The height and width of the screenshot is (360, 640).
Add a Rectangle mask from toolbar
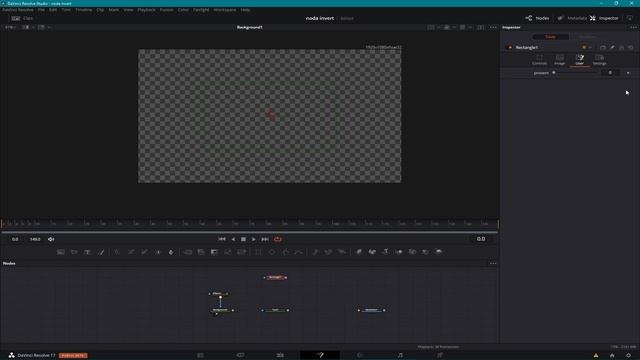(258, 252)
